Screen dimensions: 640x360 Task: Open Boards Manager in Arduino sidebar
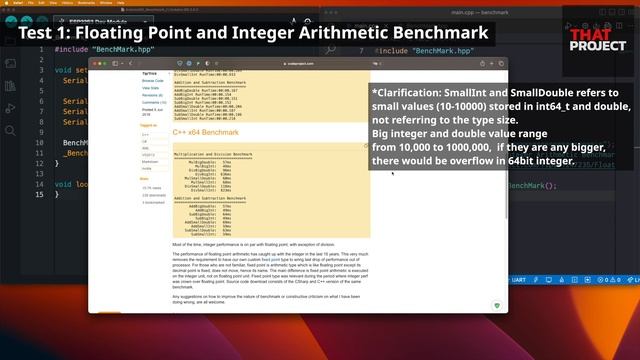(11, 63)
